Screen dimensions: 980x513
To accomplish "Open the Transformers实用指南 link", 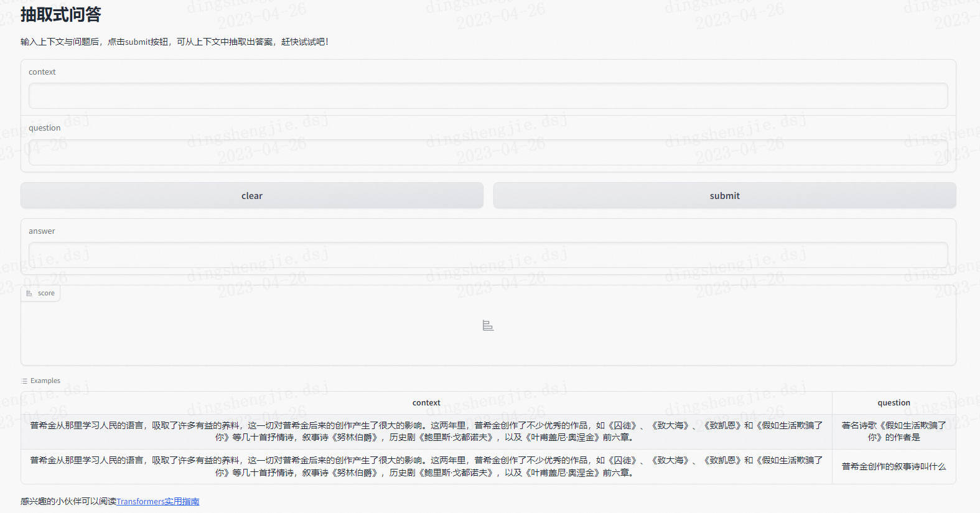I will tap(158, 501).
